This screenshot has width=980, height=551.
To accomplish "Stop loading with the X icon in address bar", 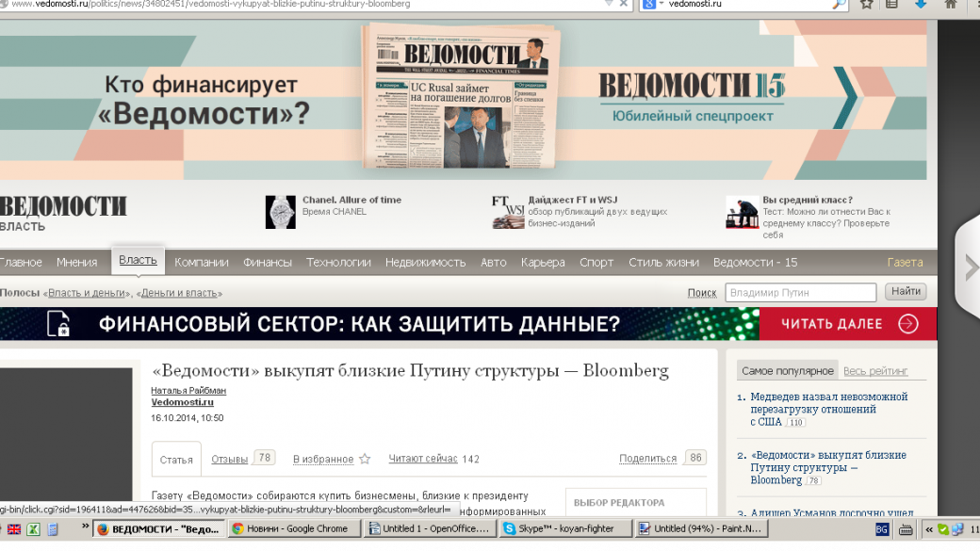I will [x=623, y=4].
